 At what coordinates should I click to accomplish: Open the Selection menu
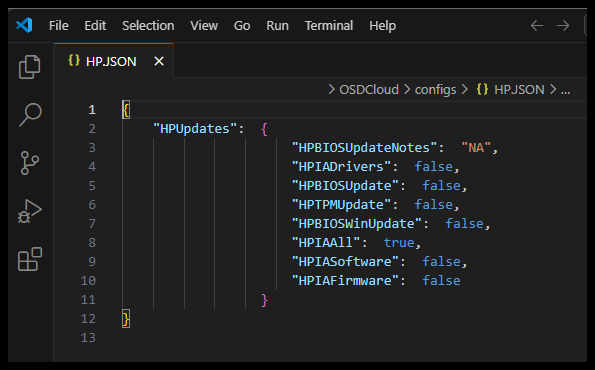point(148,25)
